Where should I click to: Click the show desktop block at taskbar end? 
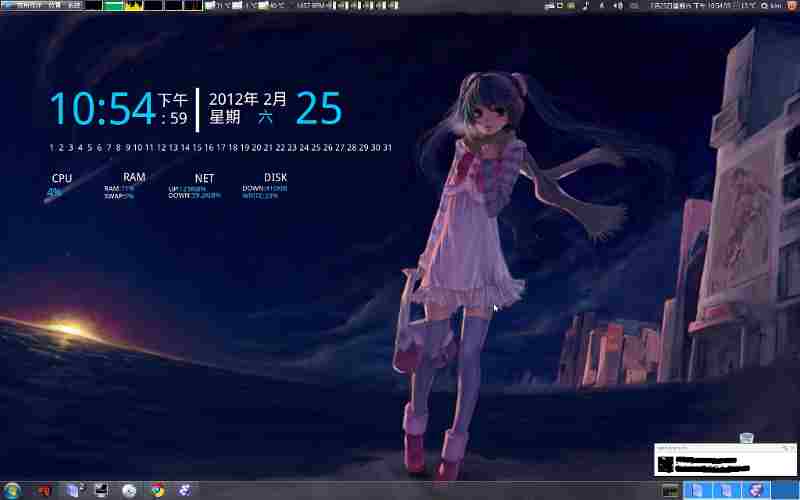[786, 490]
